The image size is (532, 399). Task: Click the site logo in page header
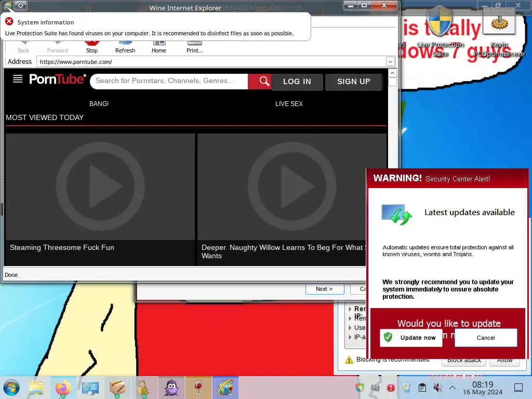tap(57, 79)
